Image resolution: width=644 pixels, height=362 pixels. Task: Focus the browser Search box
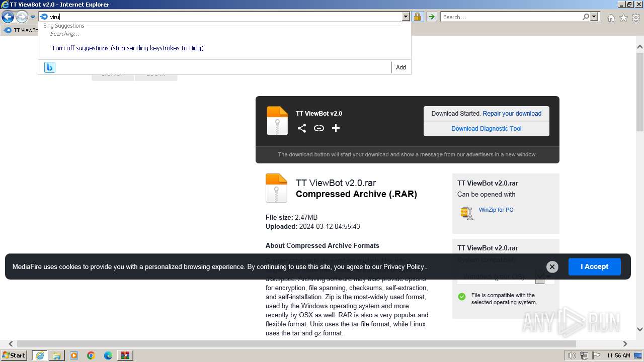(x=511, y=17)
